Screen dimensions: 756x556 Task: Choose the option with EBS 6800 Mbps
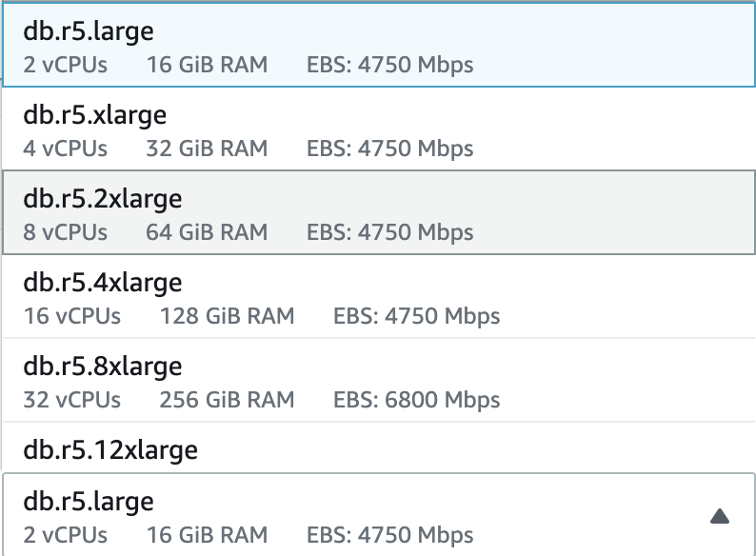(416, 400)
